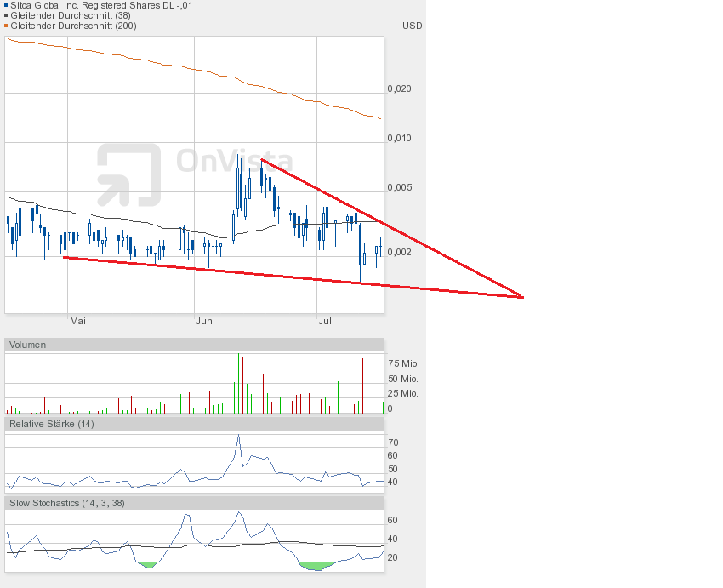Click the blue legend square for Sitoa Global

(x=6, y=6)
